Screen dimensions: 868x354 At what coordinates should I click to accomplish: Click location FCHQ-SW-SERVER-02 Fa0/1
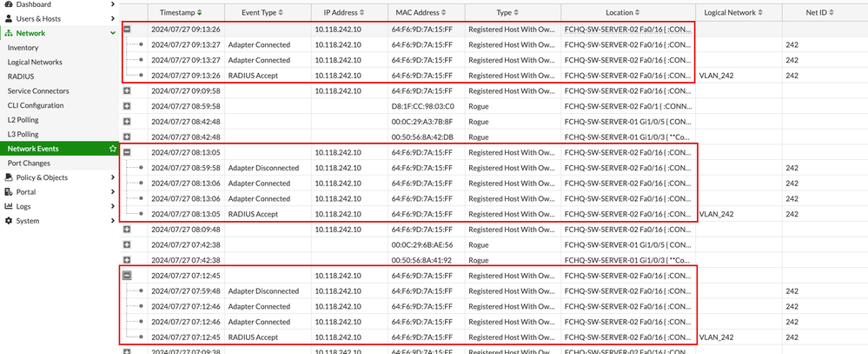pyautogui.click(x=627, y=106)
